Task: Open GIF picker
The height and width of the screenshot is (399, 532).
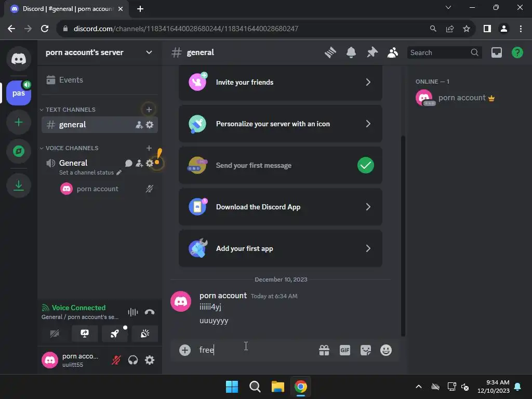Action: click(345, 350)
